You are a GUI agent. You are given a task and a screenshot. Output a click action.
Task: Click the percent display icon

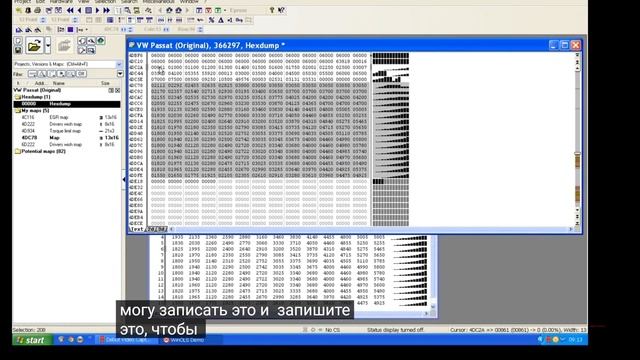[211, 20]
